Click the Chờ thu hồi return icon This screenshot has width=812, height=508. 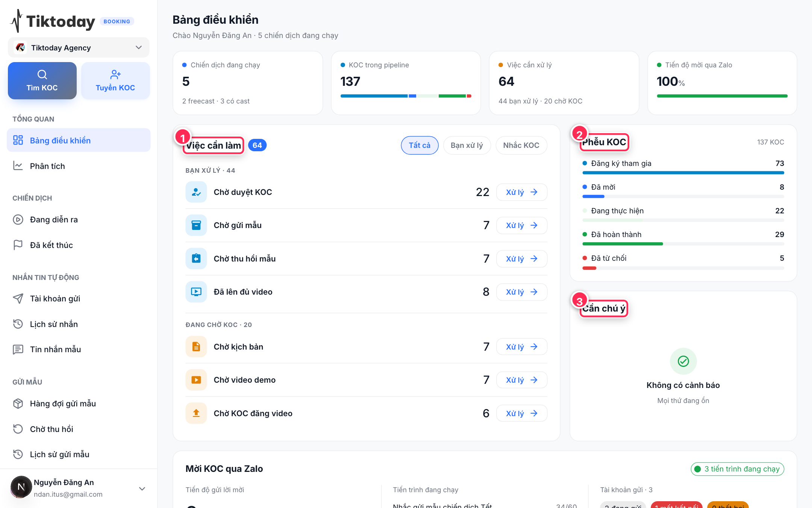pyautogui.click(x=18, y=429)
